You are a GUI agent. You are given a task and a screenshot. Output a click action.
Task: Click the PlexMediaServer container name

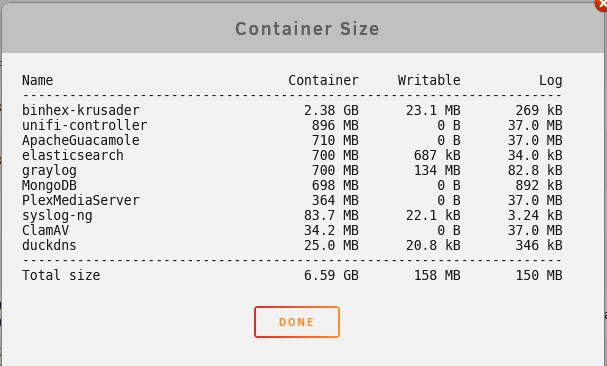[81, 200]
